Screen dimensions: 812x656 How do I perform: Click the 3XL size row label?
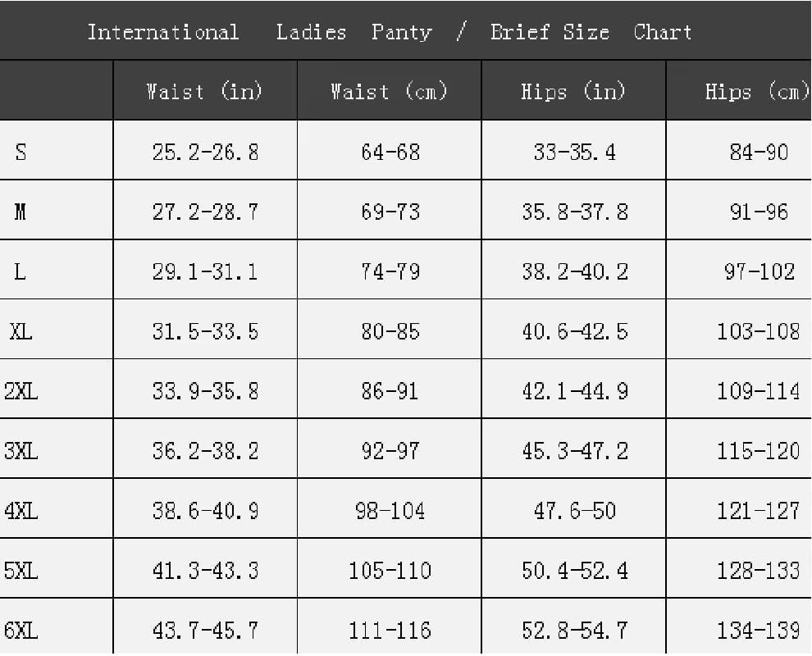click(x=21, y=451)
